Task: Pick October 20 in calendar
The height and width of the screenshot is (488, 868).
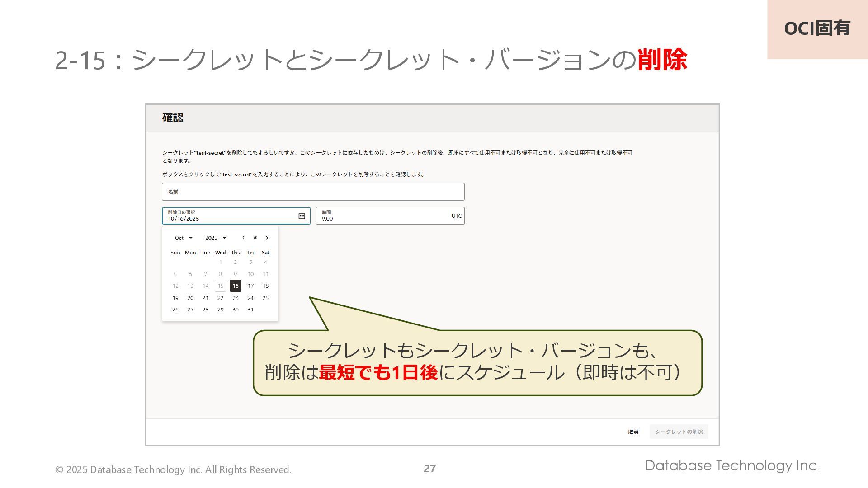Action: coord(190,298)
